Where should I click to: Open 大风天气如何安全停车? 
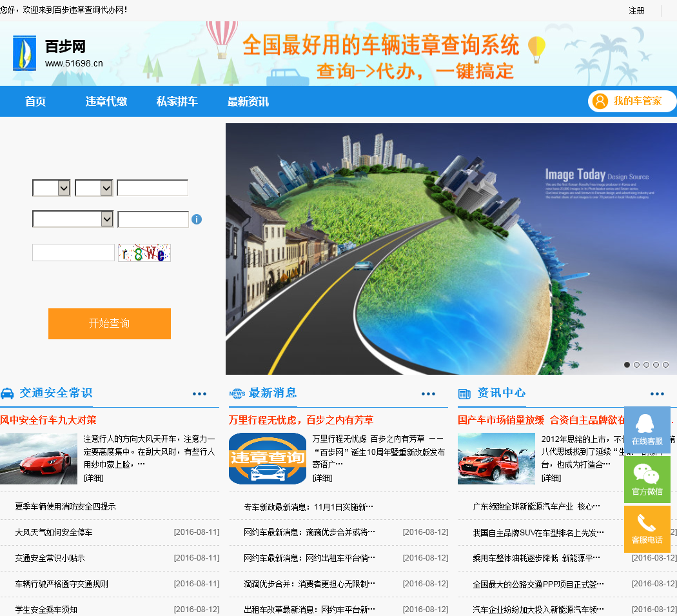[x=54, y=533]
